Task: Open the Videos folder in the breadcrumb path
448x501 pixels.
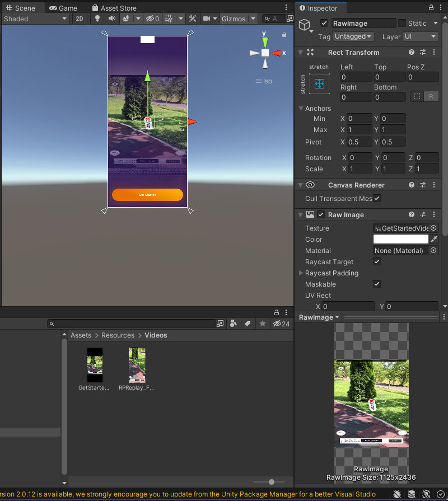Action: point(155,335)
